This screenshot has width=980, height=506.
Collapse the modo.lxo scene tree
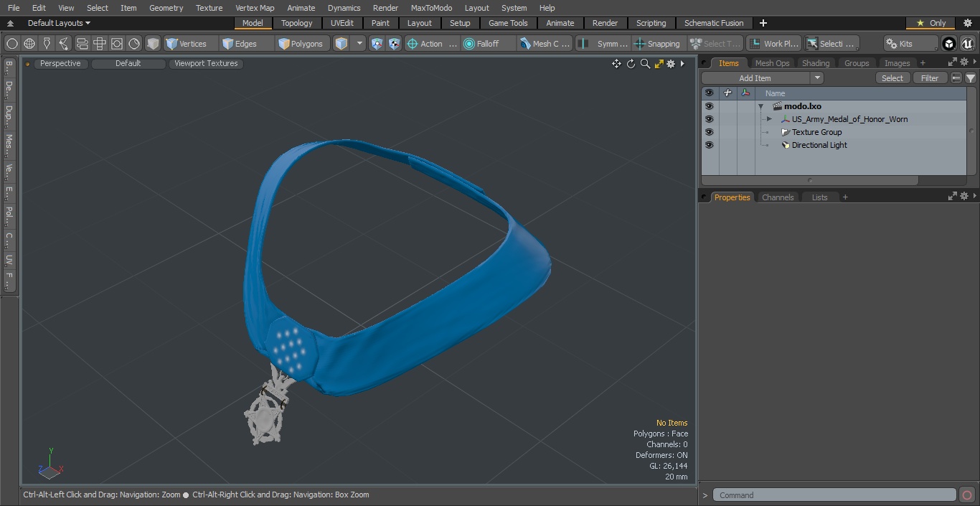tap(760, 106)
